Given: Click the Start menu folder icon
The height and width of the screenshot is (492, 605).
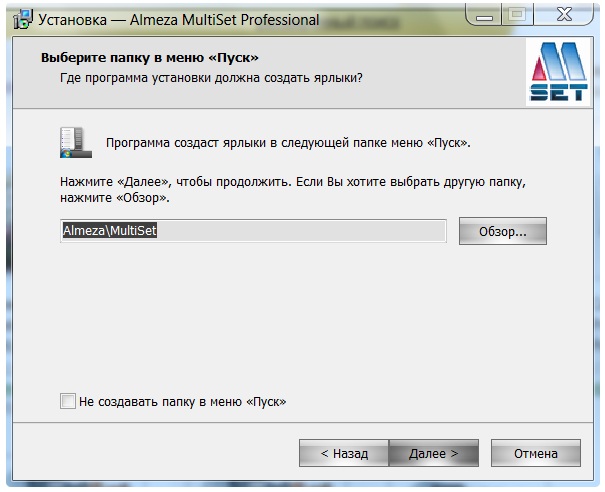Looking at the screenshot, I should [76, 143].
